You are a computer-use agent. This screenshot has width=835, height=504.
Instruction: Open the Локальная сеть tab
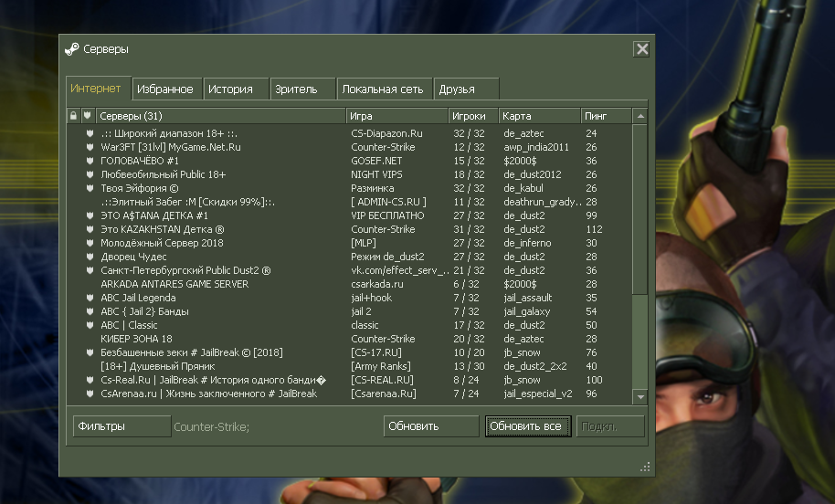coord(385,89)
